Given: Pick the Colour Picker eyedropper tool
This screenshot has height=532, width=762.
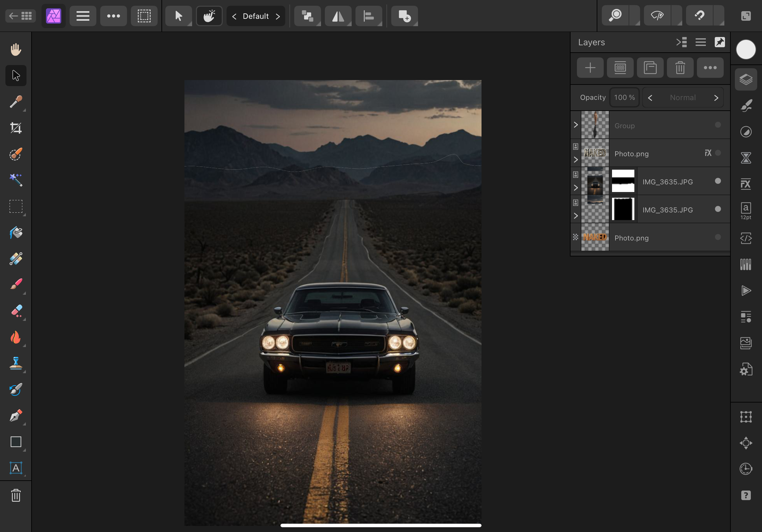Looking at the screenshot, I should coord(16,102).
